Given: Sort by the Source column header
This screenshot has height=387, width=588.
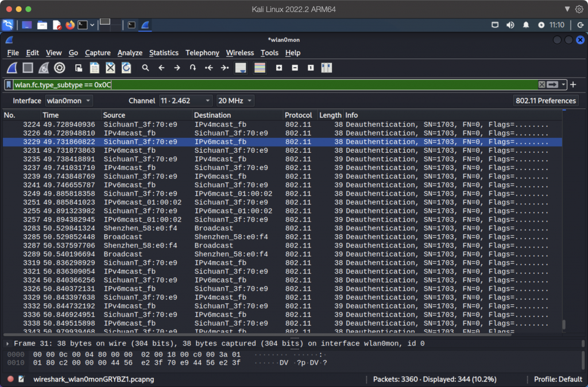Looking at the screenshot, I should (x=146, y=115).
